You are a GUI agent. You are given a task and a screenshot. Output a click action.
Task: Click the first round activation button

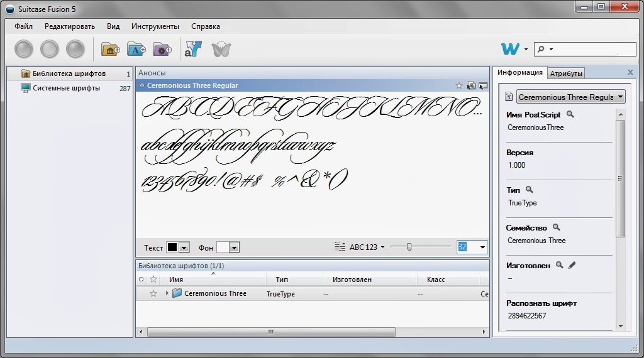tap(24, 49)
